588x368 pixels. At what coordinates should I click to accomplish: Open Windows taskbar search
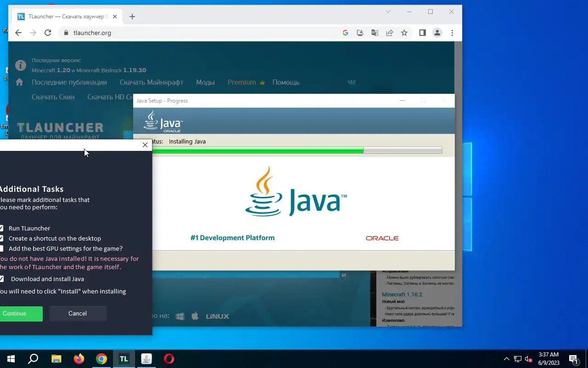click(33, 359)
